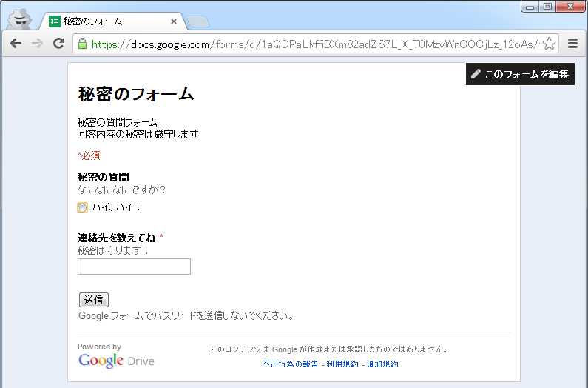Image resolution: width=588 pixels, height=388 pixels.
Task: Click the 秘密は守ります！ help text
Action: (x=113, y=250)
